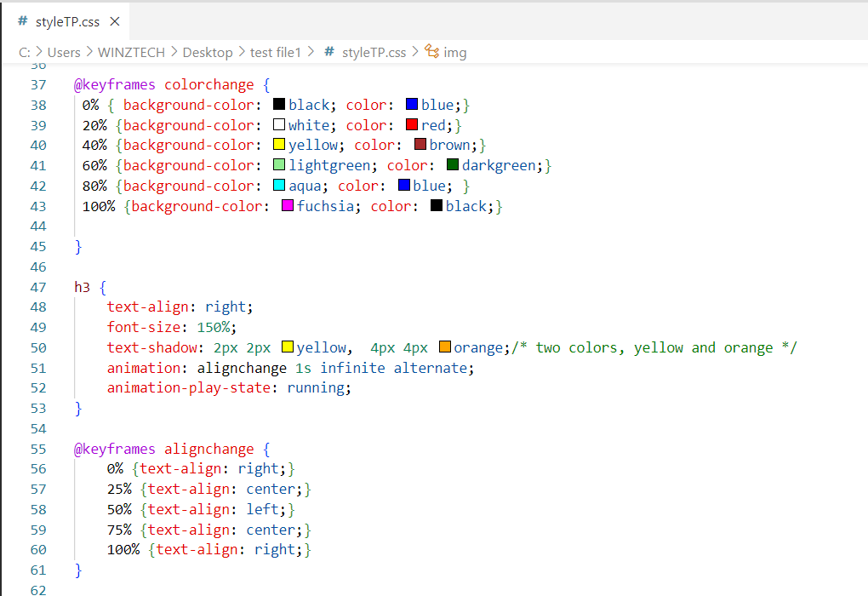This screenshot has width=868, height=596.
Task: Click the left value on line 58
Action: click(262, 510)
